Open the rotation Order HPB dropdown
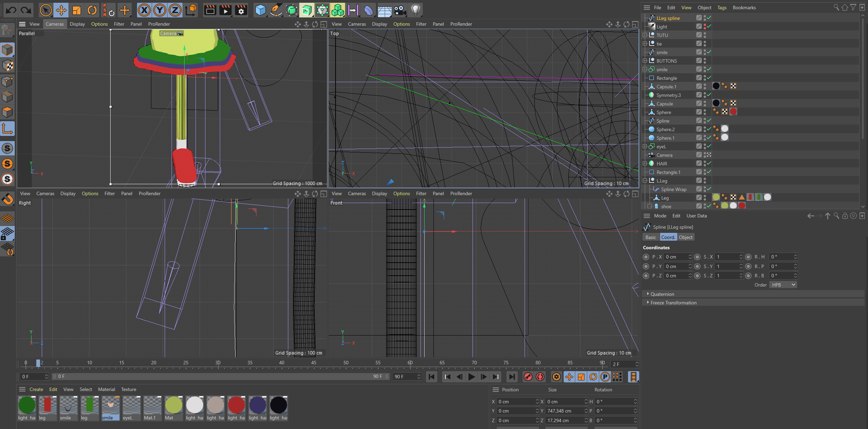Viewport: 868px width, 429px height. pyautogui.click(x=783, y=285)
